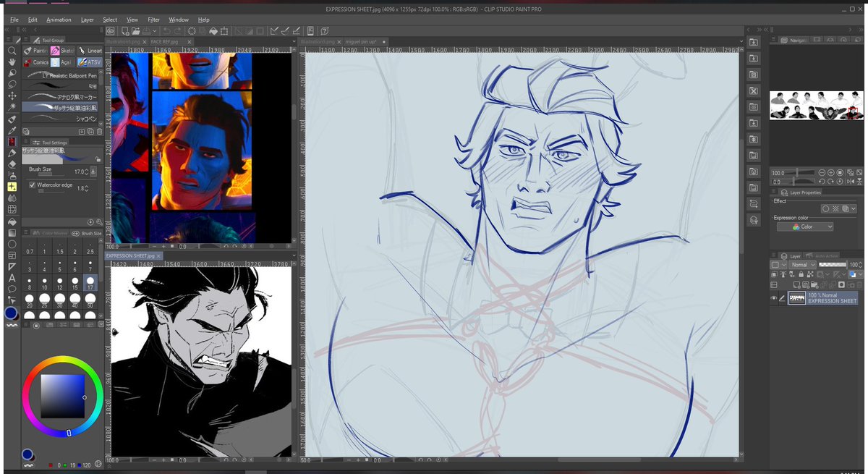Click the X-marked folder icon in material sidebar
This screenshot has width=868, height=474.
pos(753,90)
